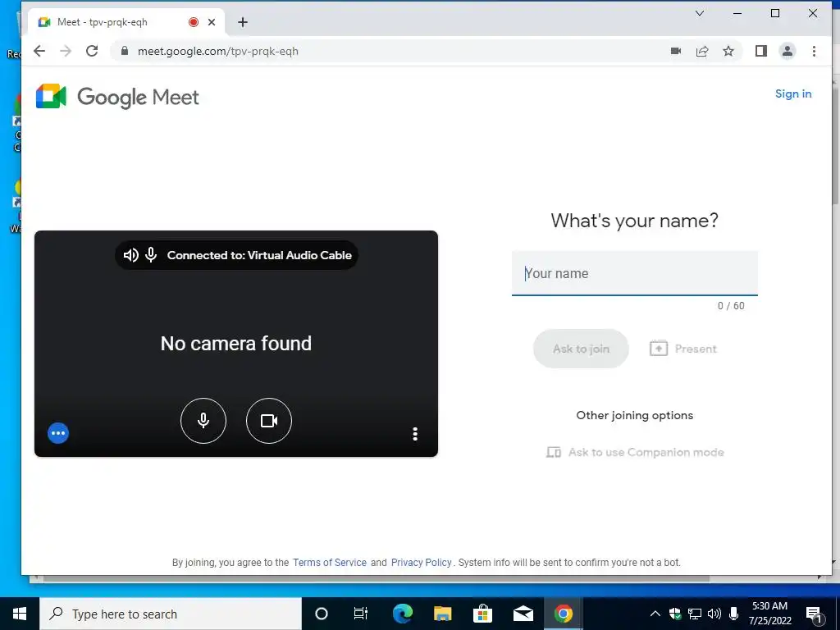Click the Ask to join button
This screenshot has height=630, width=840.
point(581,349)
